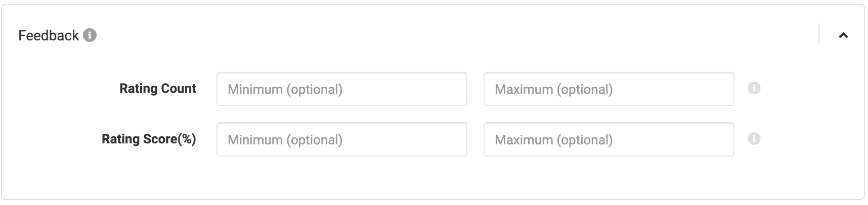Viewport: 868px width, 205px height.
Task: Toggle the Feedback panel using up arrow
Action: pos(843,35)
